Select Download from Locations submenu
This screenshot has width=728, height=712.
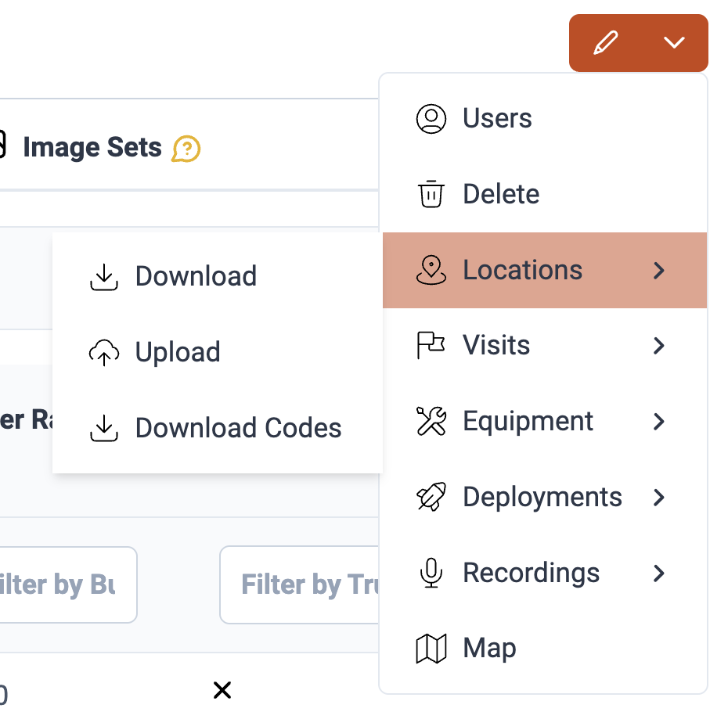tap(196, 276)
